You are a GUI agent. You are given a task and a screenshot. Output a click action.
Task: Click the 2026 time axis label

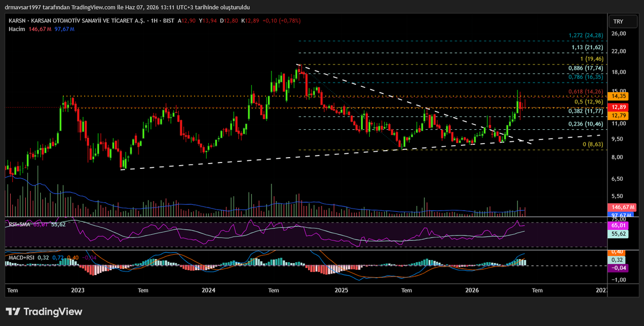(472, 290)
